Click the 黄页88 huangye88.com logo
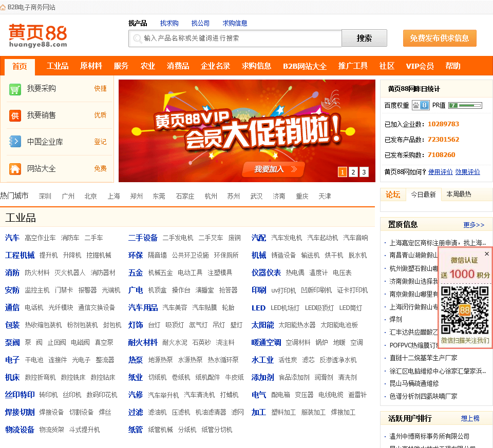The width and height of the screenshot is (493, 448). coord(37,35)
